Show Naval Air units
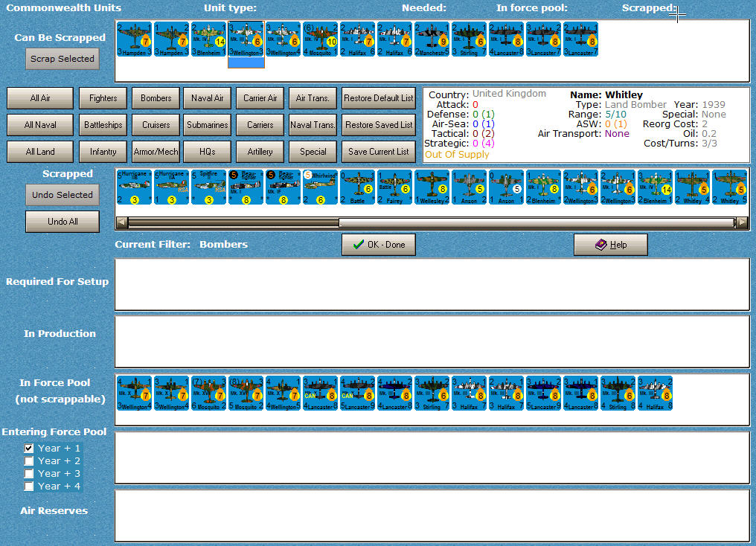This screenshot has width=756, height=546. click(x=208, y=98)
